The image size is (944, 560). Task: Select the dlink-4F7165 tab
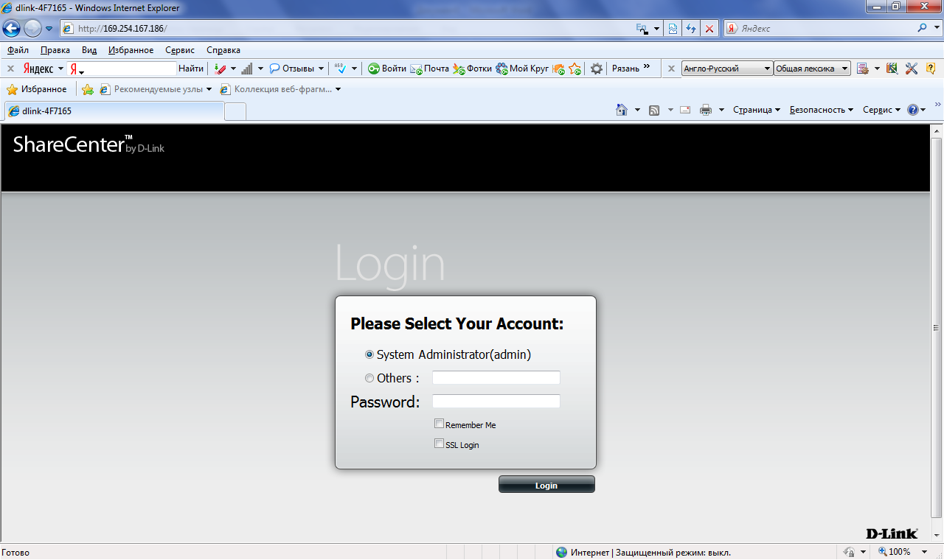click(x=114, y=111)
